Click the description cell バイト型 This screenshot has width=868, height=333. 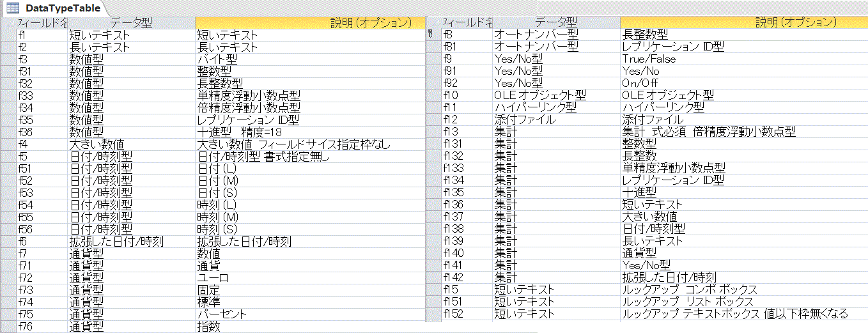pyautogui.click(x=310, y=59)
